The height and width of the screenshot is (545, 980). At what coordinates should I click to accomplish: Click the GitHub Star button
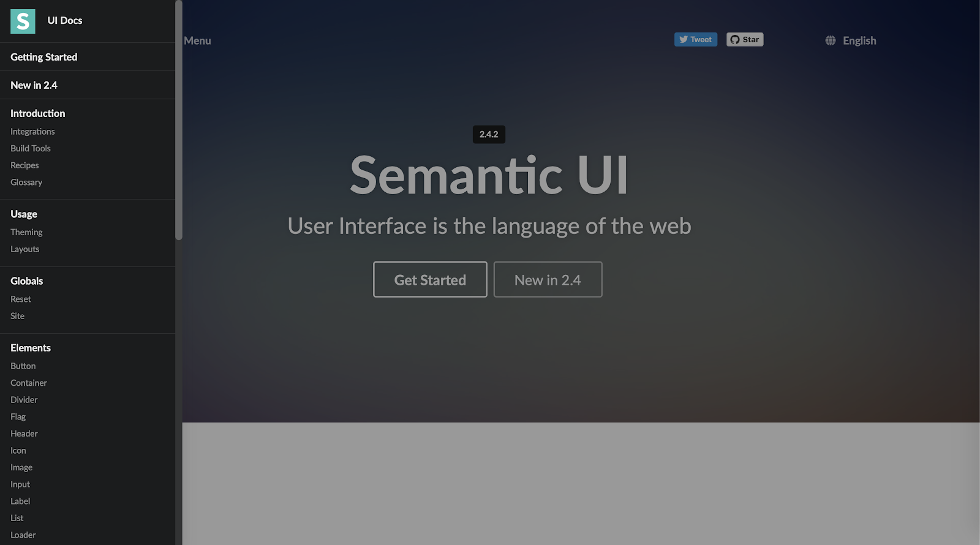pos(745,39)
